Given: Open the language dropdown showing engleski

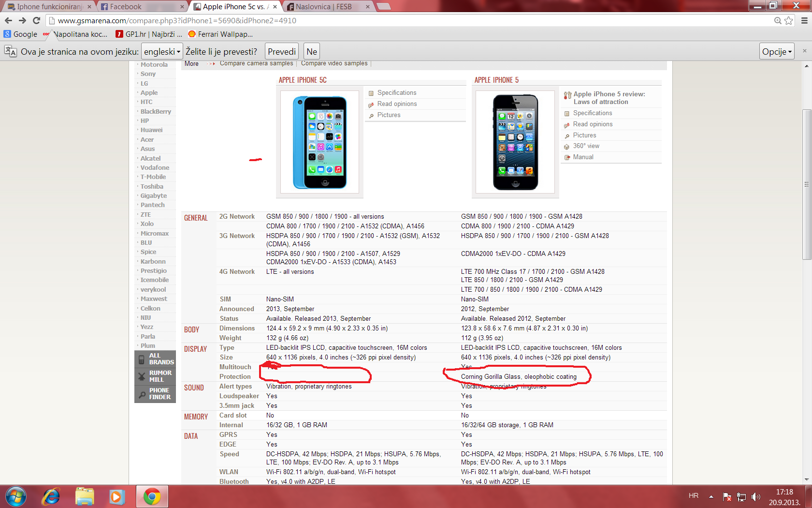Looking at the screenshot, I should (162, 51).
